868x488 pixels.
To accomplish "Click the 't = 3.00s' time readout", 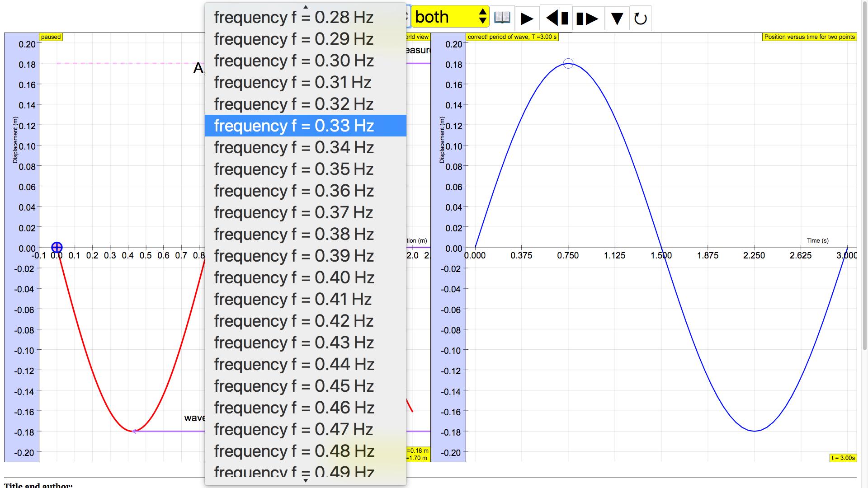I will pos(843,458).
